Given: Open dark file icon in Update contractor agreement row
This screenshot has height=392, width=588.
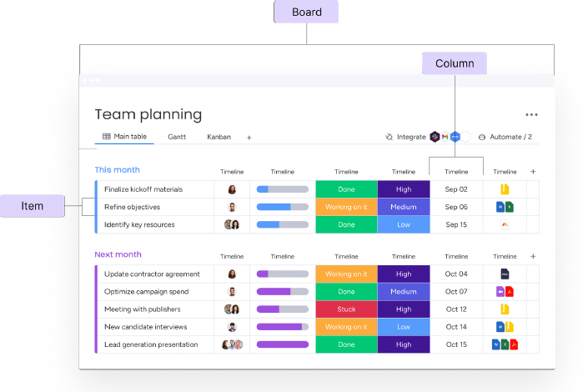Looking at the screenshot, I should (x=505, y=274).
